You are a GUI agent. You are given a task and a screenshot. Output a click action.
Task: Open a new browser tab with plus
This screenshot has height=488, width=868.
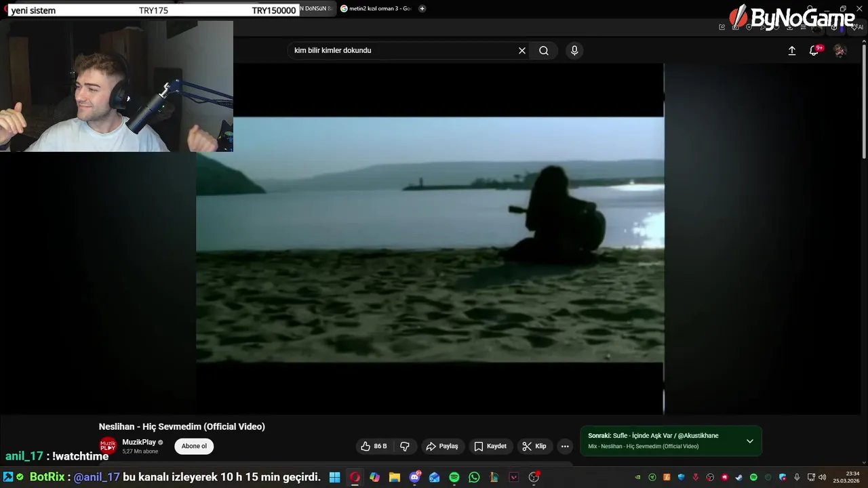pos(422,9)
